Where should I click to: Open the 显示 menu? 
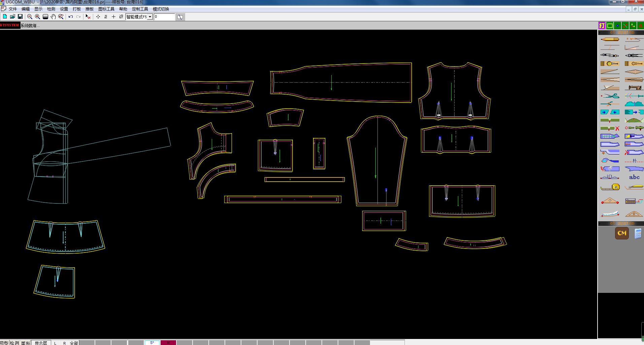pos(38,9)
